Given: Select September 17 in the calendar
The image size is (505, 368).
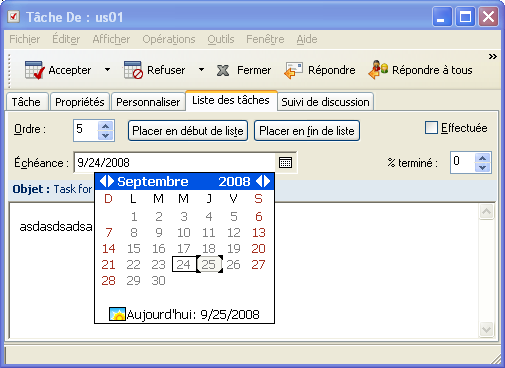Looking at the screenshot, I should 184,248.
